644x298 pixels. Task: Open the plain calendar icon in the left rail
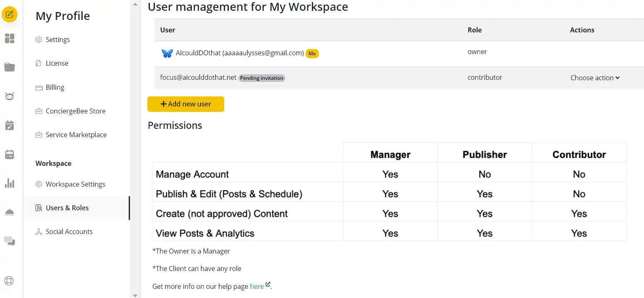[x=10, y=154]
